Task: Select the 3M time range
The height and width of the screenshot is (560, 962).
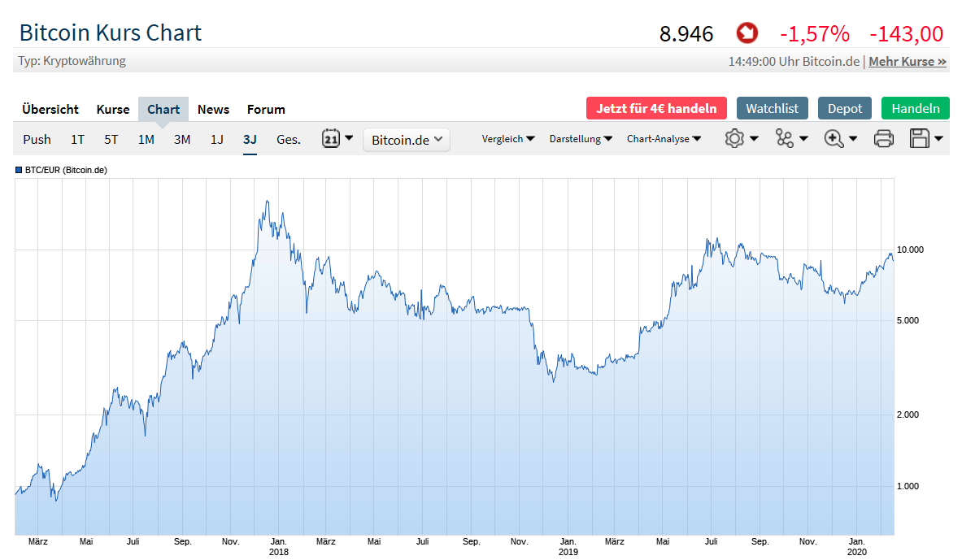Action: pos(181,139)
